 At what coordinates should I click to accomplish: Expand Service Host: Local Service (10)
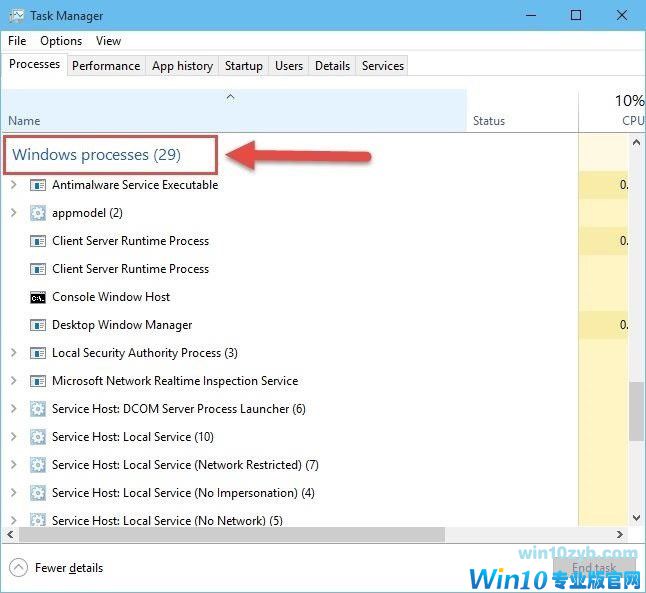(x=13, y=437)
